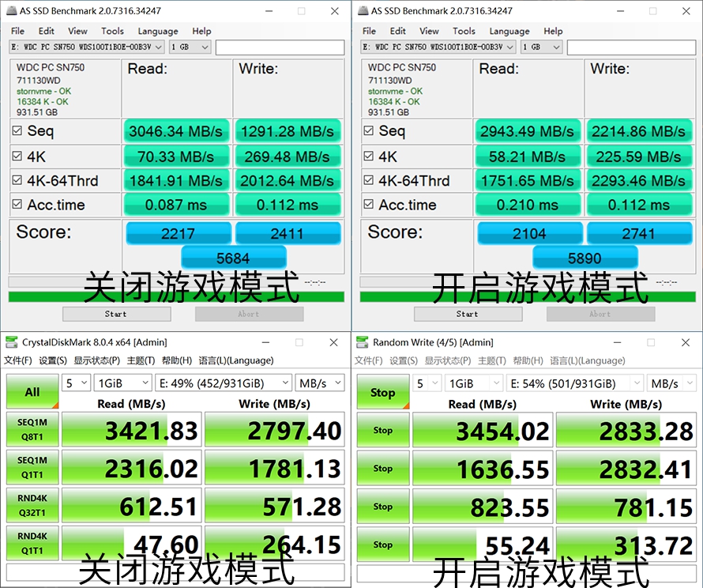This screenshot has width=703, height=588.
Task: Open drive selector dropdown in right AS SSD window
Action: (438, 47)
